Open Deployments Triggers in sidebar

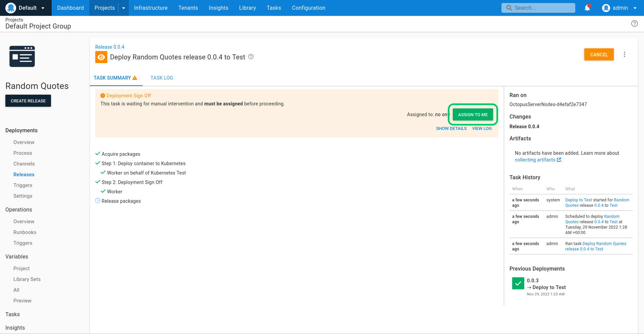(23, 185)
